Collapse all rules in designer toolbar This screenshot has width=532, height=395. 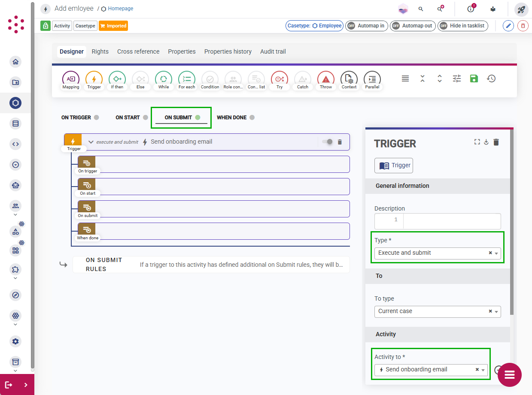423,78
